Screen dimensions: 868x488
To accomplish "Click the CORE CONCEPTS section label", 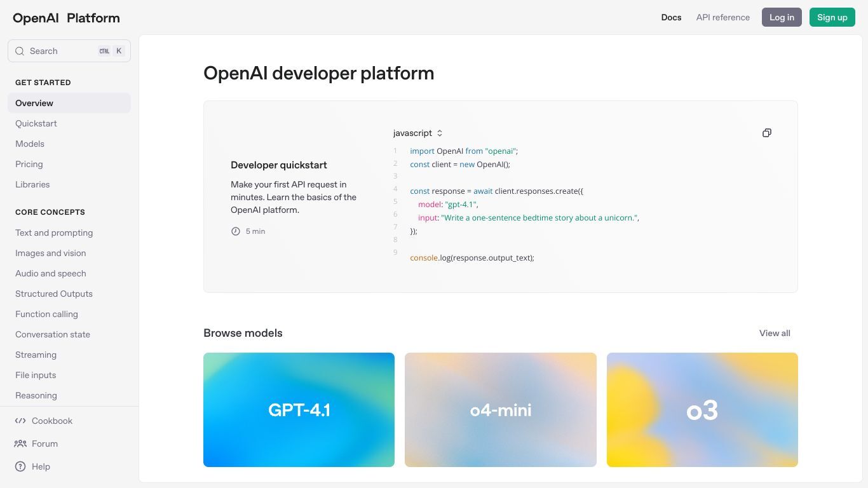I will [x=50, y=212].
